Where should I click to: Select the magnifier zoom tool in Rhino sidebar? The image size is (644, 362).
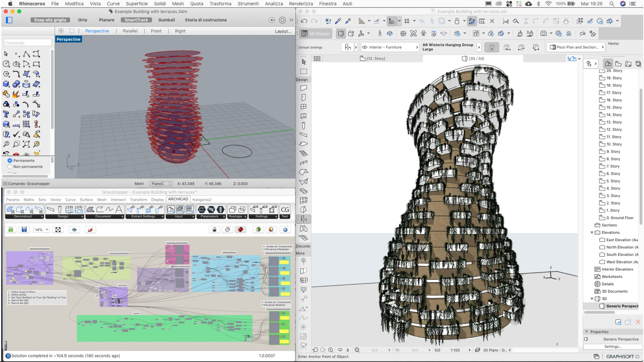[6, 144]
